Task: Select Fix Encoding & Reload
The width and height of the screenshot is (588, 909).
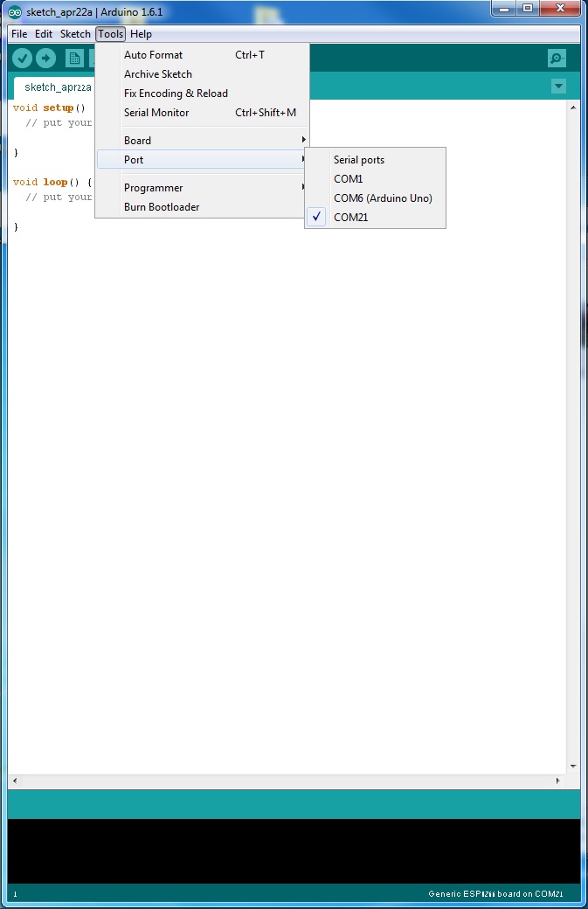Action: pyautogui.click(x=202, y=94)
